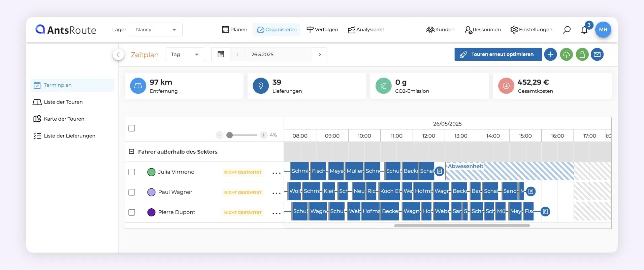
Task: Collapse the sidebar with the arrow button
Action: point(118,55)
